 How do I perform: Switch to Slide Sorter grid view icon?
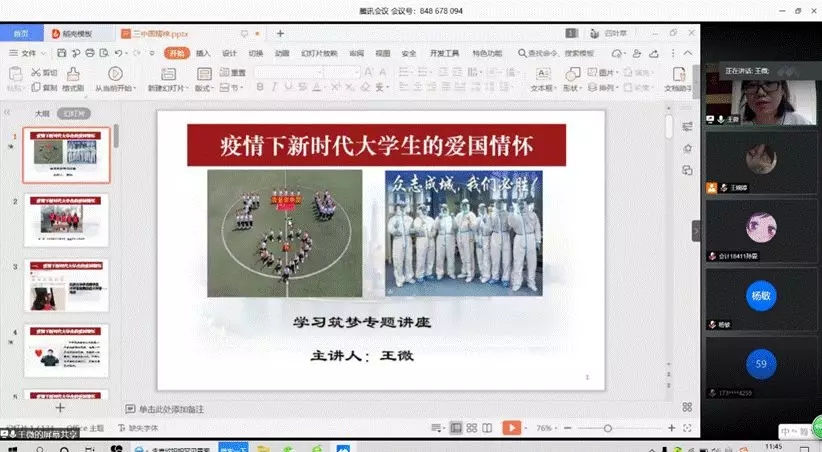[x=472, y=428]
